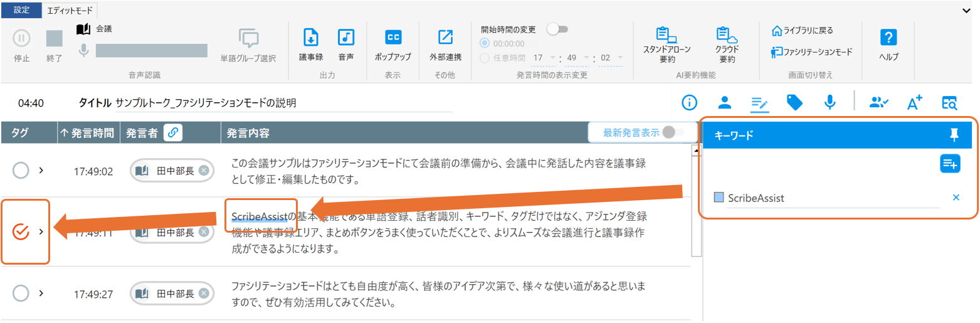Click the tag icon in panel toolbar
This screenshot has width=980, height=323.
click(794, 103)
